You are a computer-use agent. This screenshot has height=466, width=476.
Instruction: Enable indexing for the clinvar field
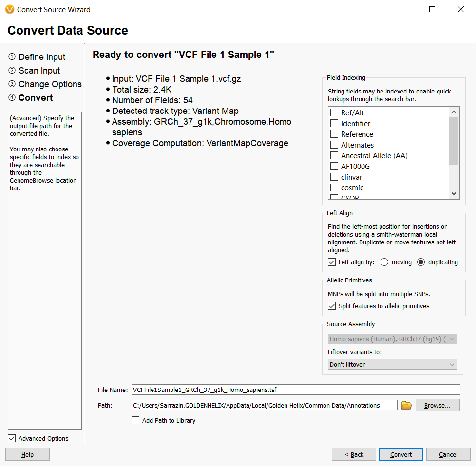(x=334, y=177)
